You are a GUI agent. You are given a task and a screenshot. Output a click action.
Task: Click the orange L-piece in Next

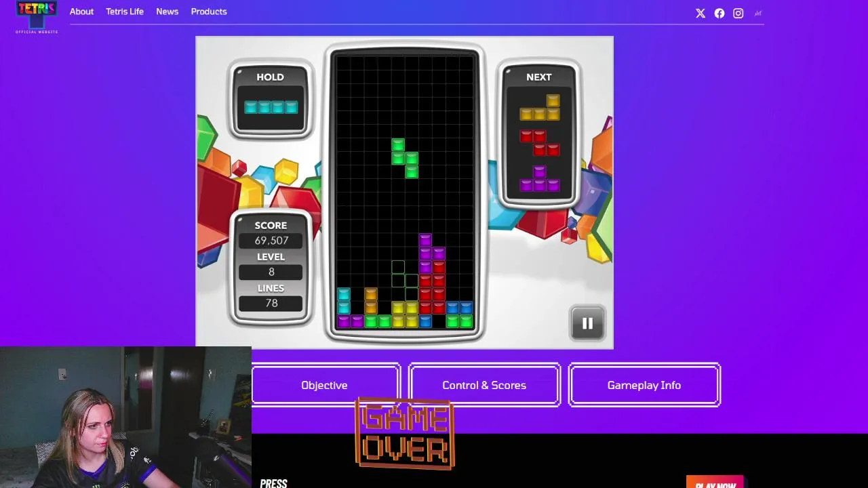(540, 108)
